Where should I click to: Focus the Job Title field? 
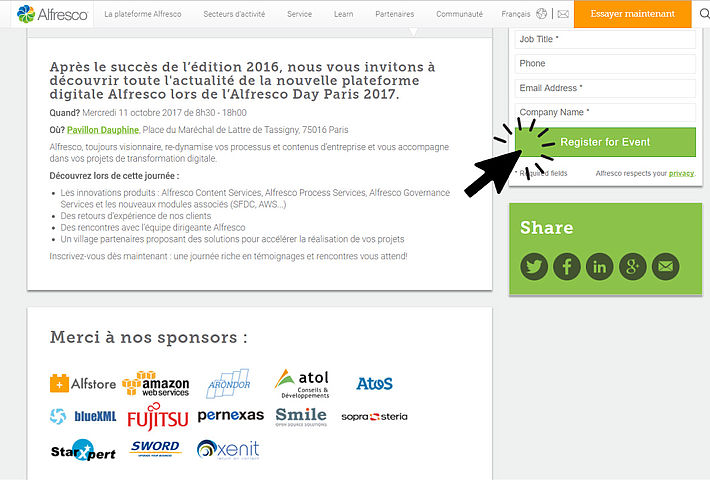pos(605,39)
